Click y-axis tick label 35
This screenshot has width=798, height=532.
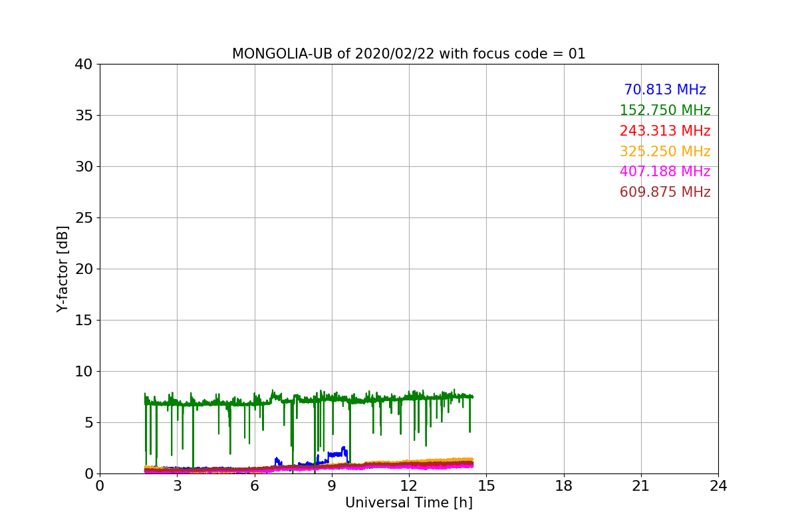click(84, 116)
